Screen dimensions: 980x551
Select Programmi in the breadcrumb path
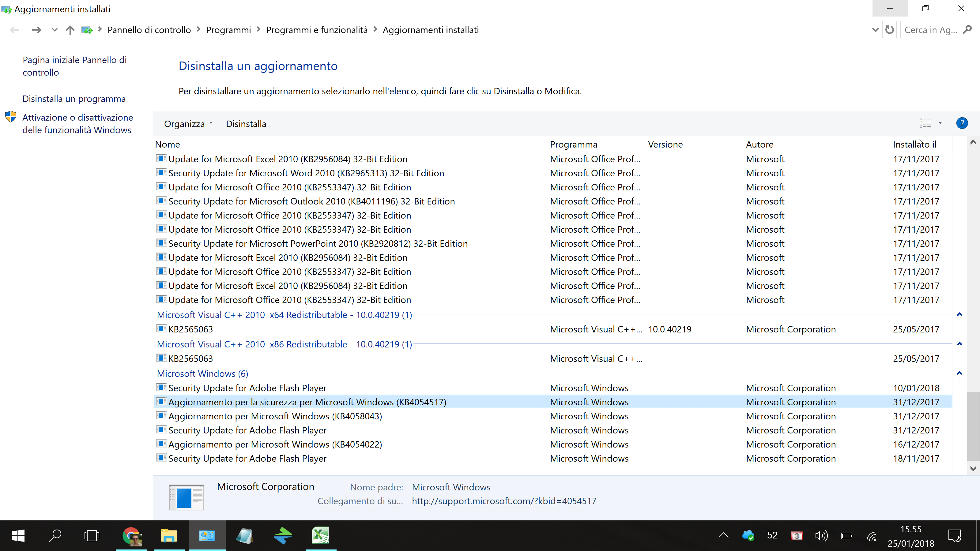pos(228,30)
